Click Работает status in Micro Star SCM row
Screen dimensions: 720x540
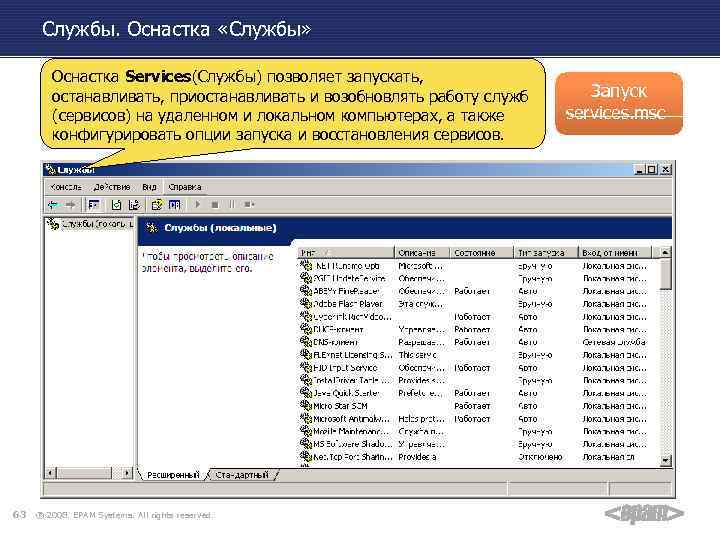click(x=472, y=406)
